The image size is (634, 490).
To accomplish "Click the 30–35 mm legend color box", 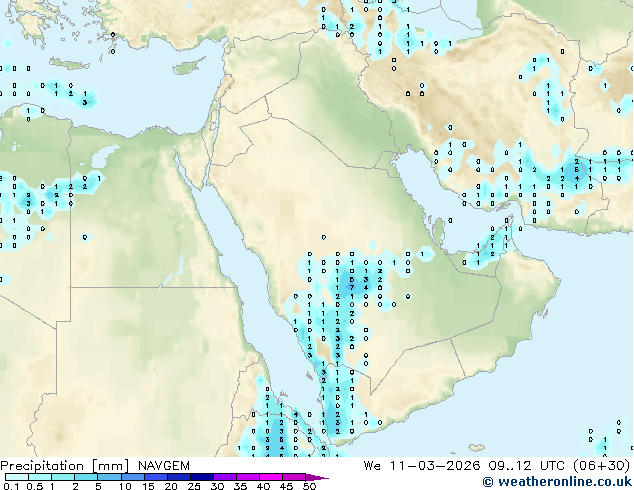I will coord(224,477).
